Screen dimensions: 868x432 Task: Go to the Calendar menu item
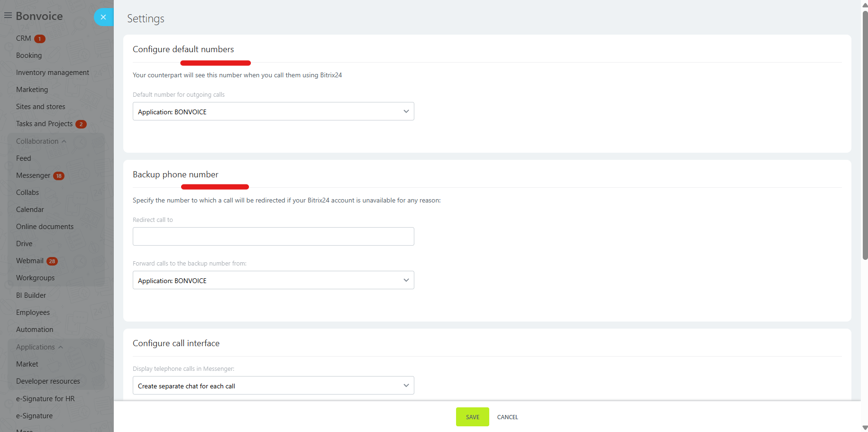click(x=30, y=210)
